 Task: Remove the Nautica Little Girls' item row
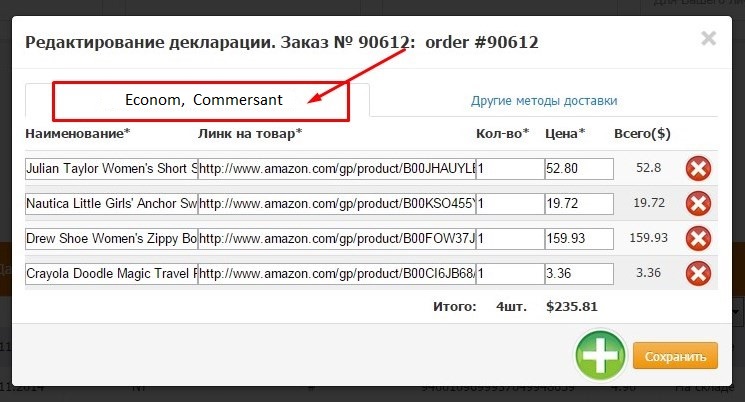coord(698,203)
